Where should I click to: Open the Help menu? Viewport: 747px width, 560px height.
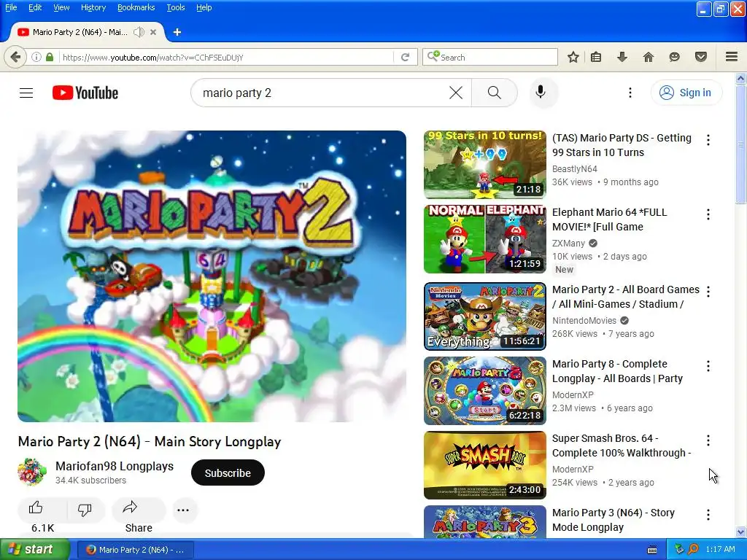tap(204, 7)
